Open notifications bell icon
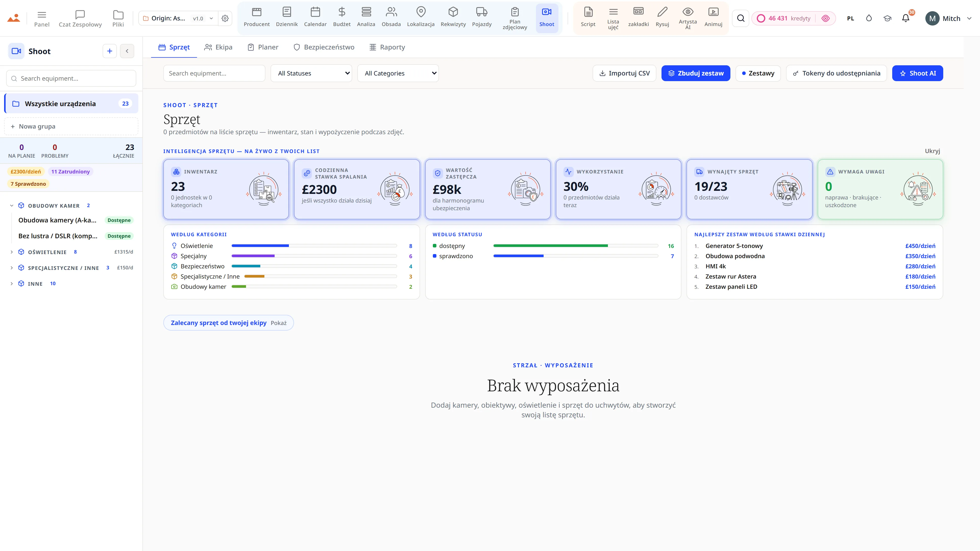 pyautogui.click(x=905, y=18)
